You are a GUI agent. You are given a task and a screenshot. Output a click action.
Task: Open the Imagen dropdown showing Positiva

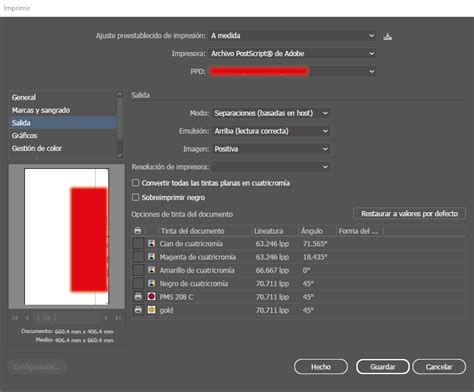[270, 149]
